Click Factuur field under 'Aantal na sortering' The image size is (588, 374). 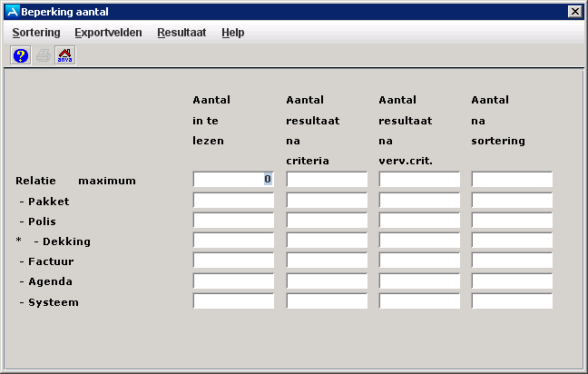click(512, 261)
